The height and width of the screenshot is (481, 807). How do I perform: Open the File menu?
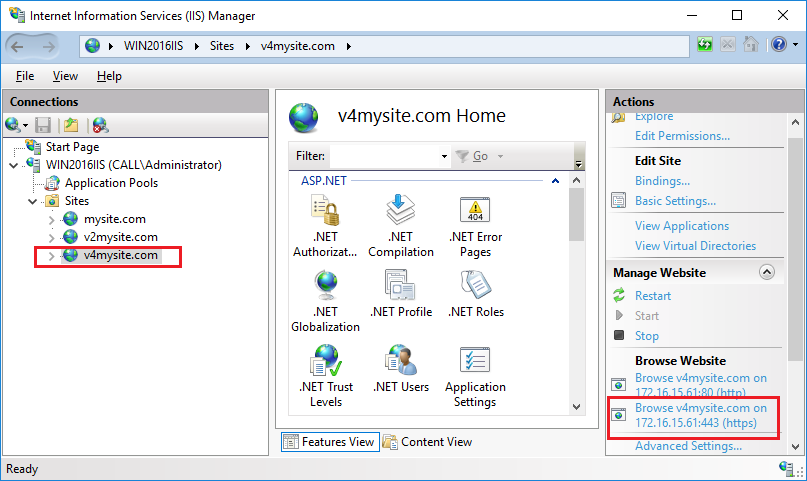click(x=25, y=76)
